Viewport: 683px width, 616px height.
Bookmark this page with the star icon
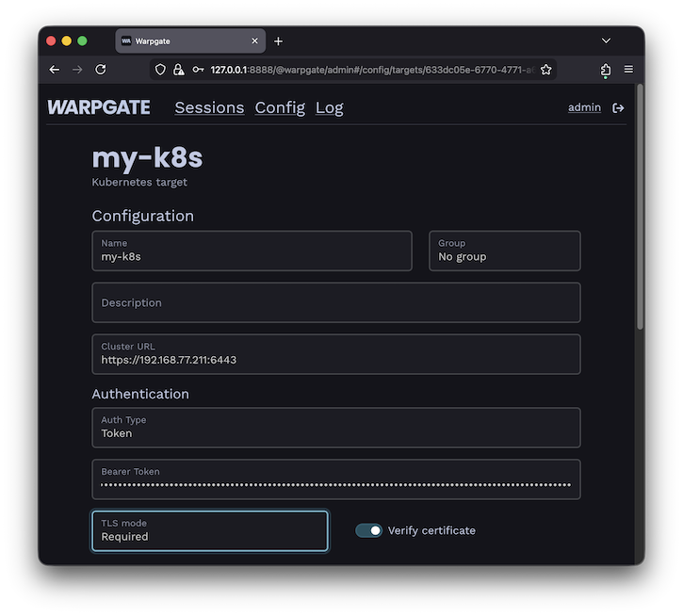[545, 70]
